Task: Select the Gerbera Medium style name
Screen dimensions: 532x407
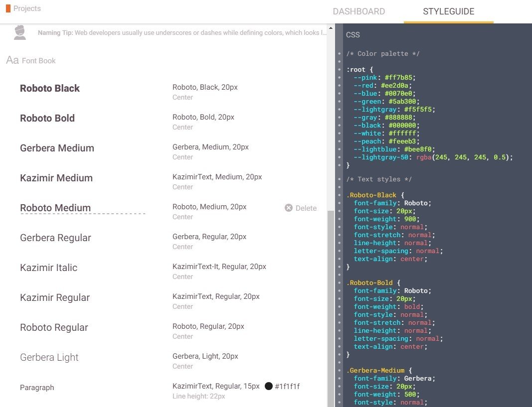Action: (x=57, y=148)
